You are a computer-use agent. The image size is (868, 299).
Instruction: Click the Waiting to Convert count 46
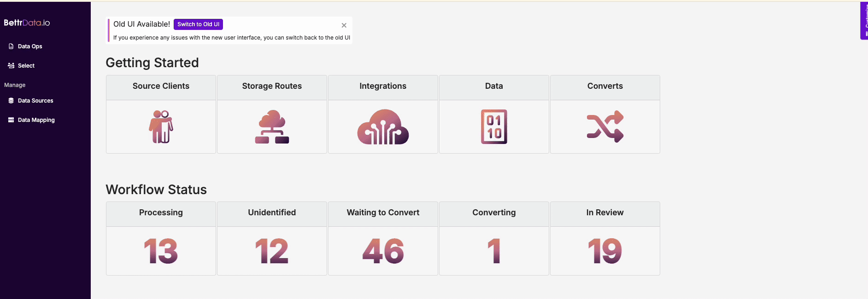point(383,251)
